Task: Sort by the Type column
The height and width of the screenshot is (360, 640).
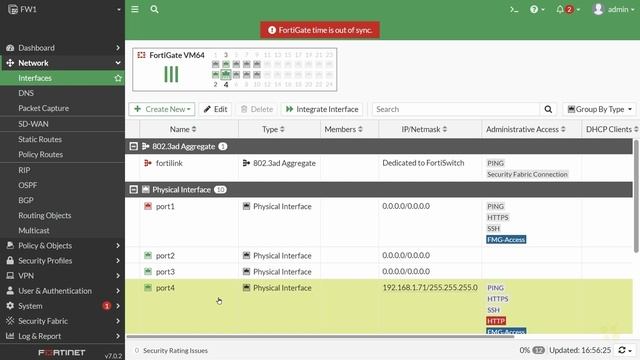Action: [x=273, y=129]
